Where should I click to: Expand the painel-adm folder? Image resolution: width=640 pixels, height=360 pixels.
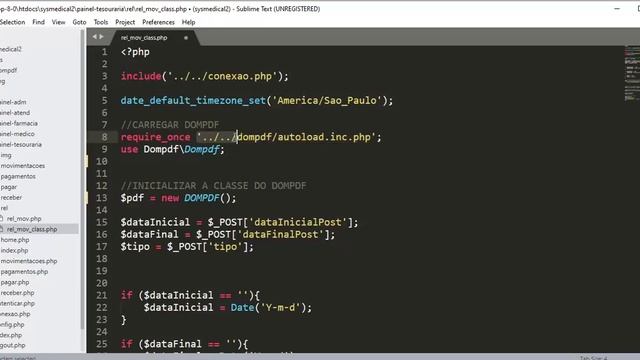pyautogui.click(x=13, y=102)
